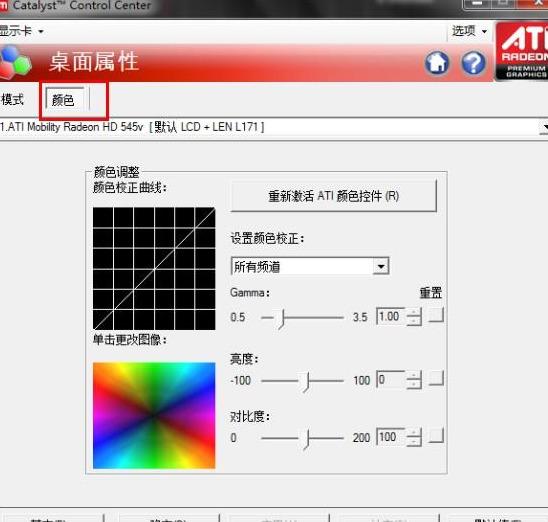The height and width of the screenshot is (522, 548).
Task: Click the Gamma reset button
Action: 437,315
